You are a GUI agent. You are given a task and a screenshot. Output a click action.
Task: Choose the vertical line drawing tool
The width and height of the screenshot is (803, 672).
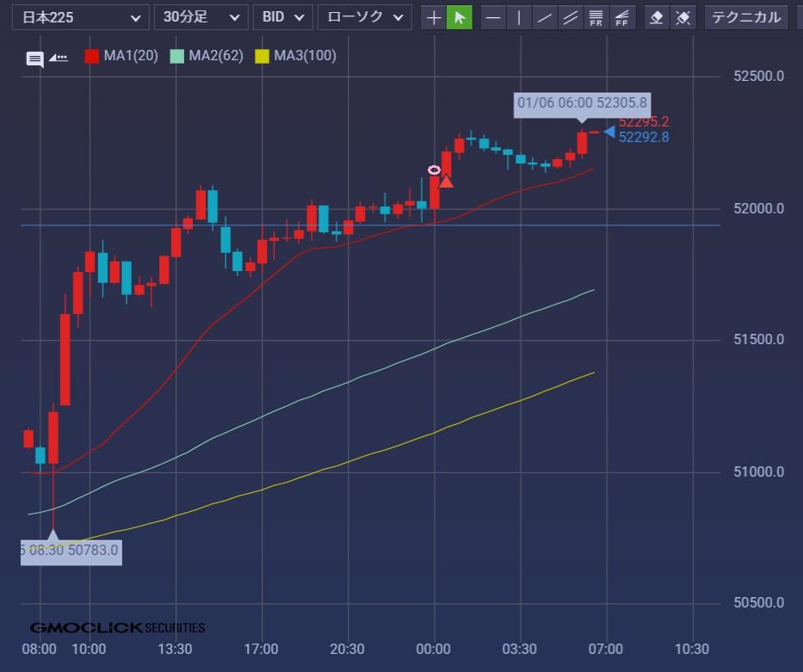pos(519,17)
